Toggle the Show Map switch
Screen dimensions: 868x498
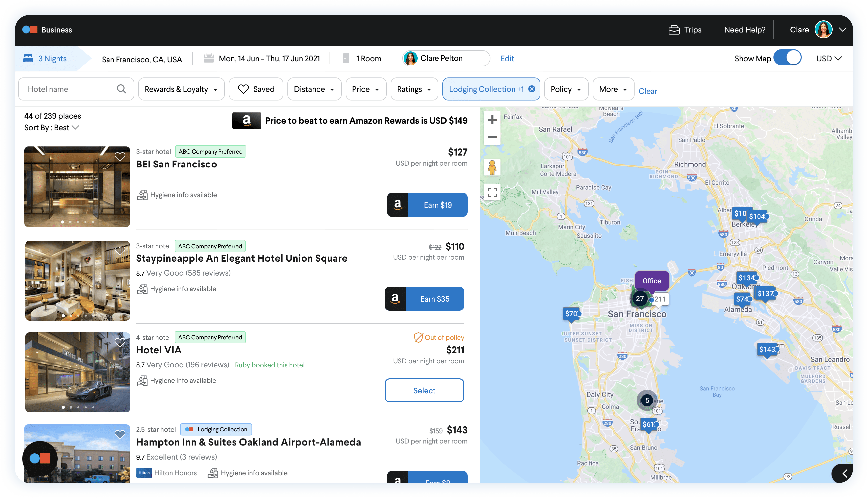tap(787, 58)
